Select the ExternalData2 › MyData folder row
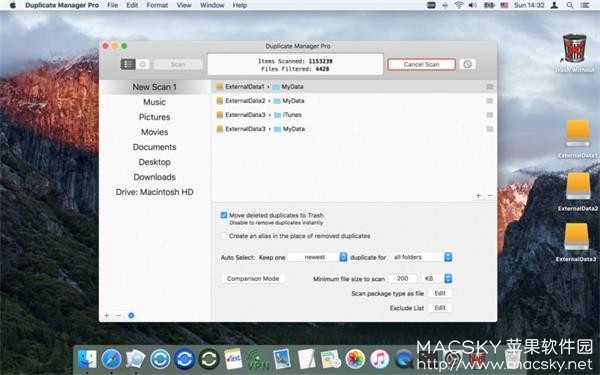This screenshot has width=600, height=375. point(354,101)
